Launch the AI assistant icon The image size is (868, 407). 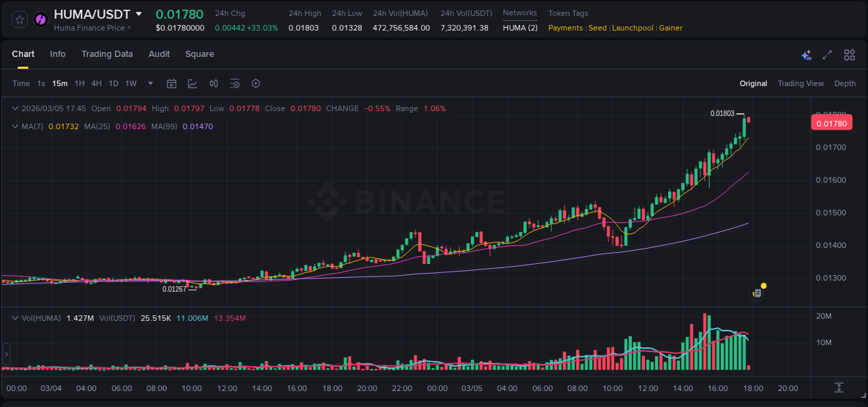(x=806, y=54)
